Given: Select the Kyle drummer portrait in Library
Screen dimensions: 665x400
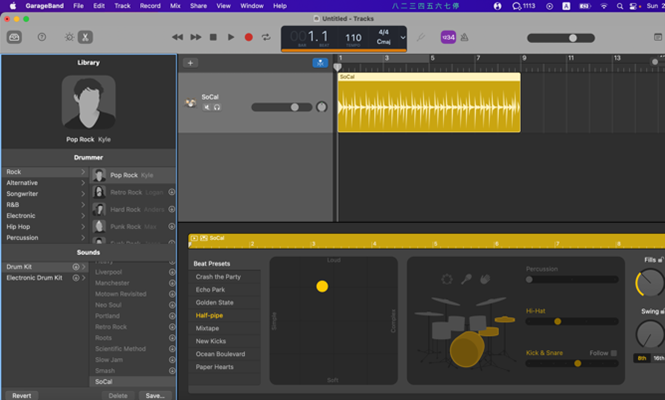Looking at the screenshot, I should (88, 102).
